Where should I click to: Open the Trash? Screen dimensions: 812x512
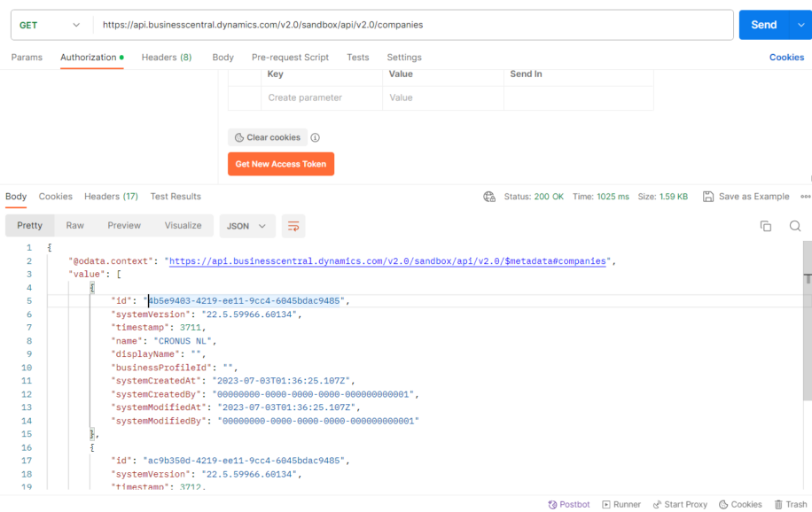click(790, 504)
